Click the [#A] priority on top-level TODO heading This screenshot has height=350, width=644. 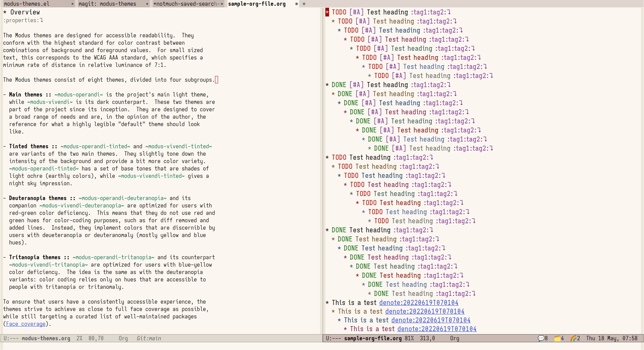click(x=356, y=12)
